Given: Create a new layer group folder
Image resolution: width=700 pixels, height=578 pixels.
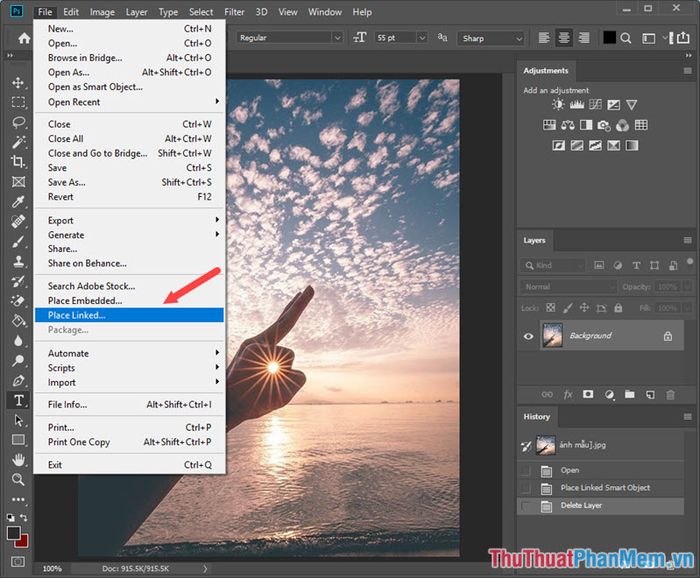Looking at the screenshot, I should click(x=629, y=394).
